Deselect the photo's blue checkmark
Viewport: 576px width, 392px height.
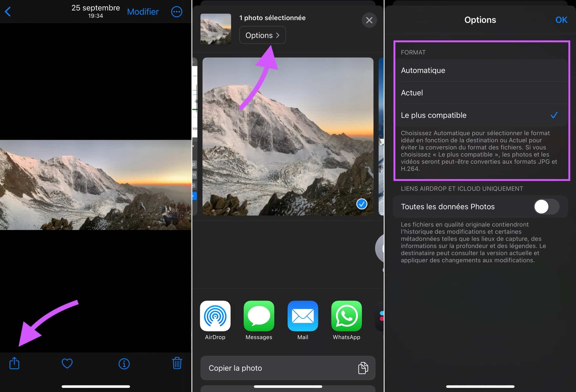[x=362, y=204]
